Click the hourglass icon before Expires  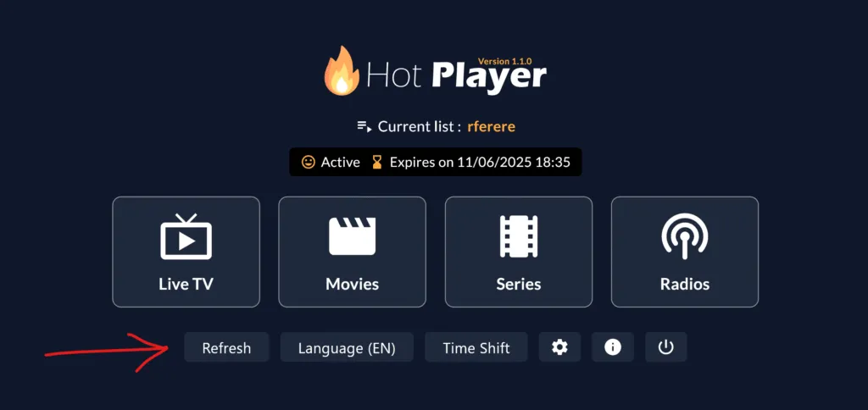click(x=377, y=162)
